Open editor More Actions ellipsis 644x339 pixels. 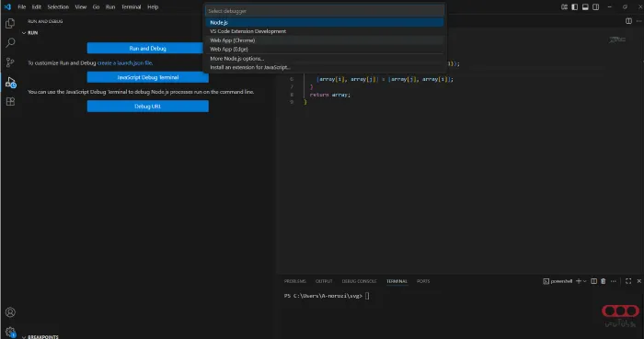[638, 21]
